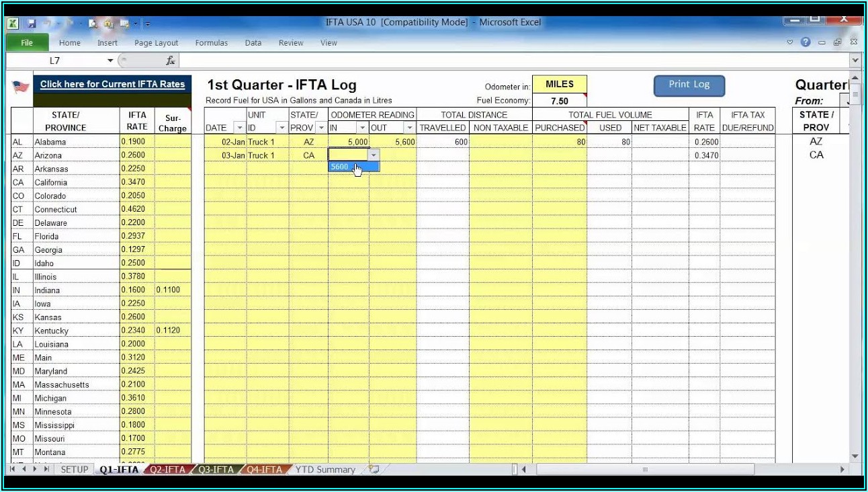Open Excel Help question mark icon
868x492 pixels.
click(x=806, y=42)
